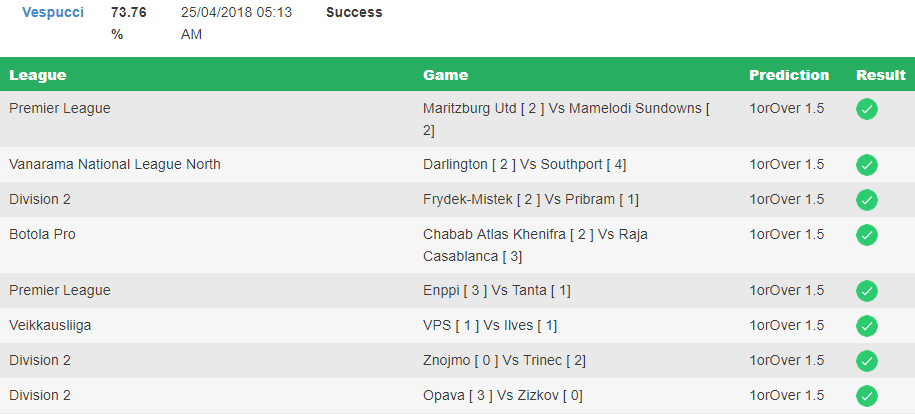The width and height of the screenshot is (915, 414).
Task: Click the Result column header
Action: pyautogui.click(x=881, y=75)
